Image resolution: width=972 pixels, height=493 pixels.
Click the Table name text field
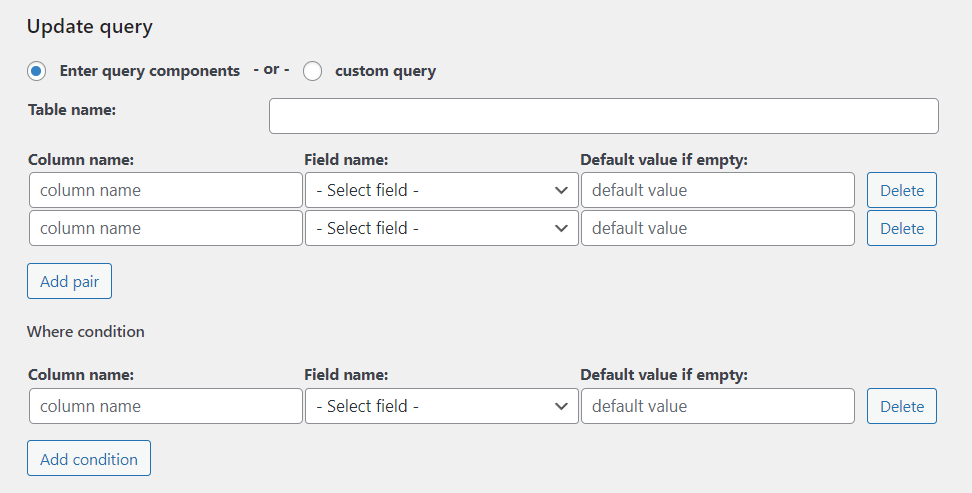(x=603, y=116)
